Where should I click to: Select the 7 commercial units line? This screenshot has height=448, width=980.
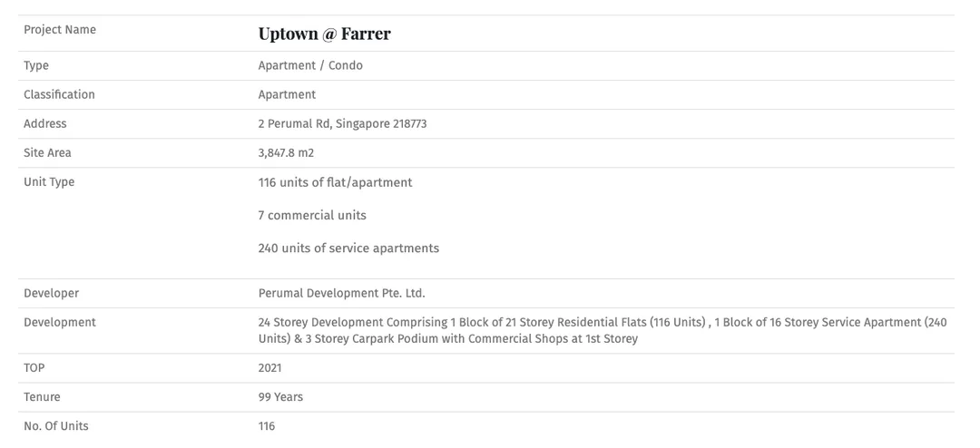312,216
